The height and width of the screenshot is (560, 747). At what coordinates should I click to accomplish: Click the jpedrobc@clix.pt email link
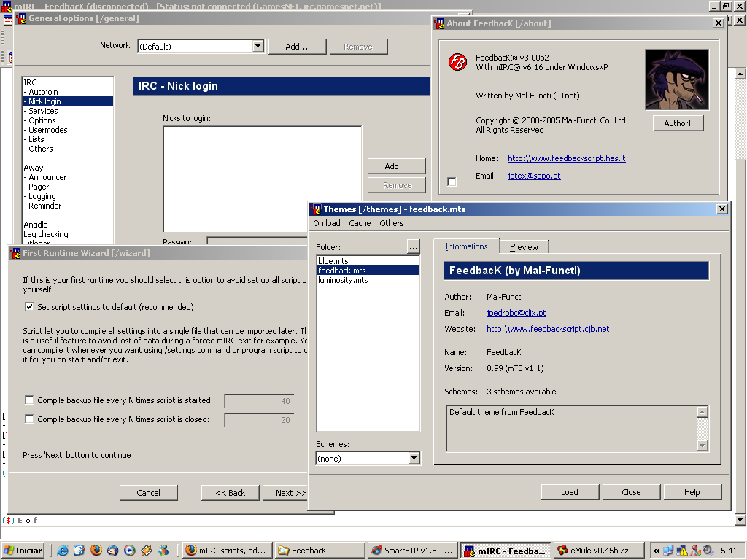coord(516,313)
